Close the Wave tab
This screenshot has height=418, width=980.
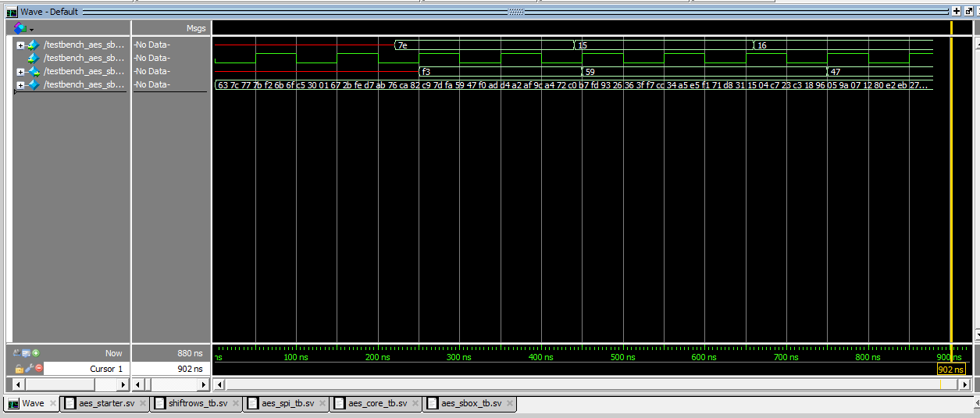pos(52,404)
